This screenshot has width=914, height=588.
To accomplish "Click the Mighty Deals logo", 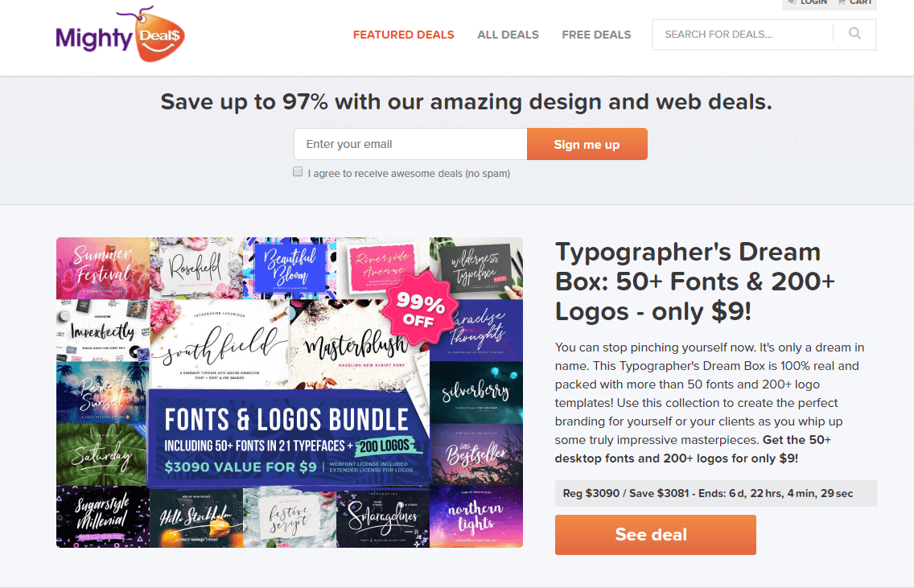I will pyautogui.click(x=120, y=35).
